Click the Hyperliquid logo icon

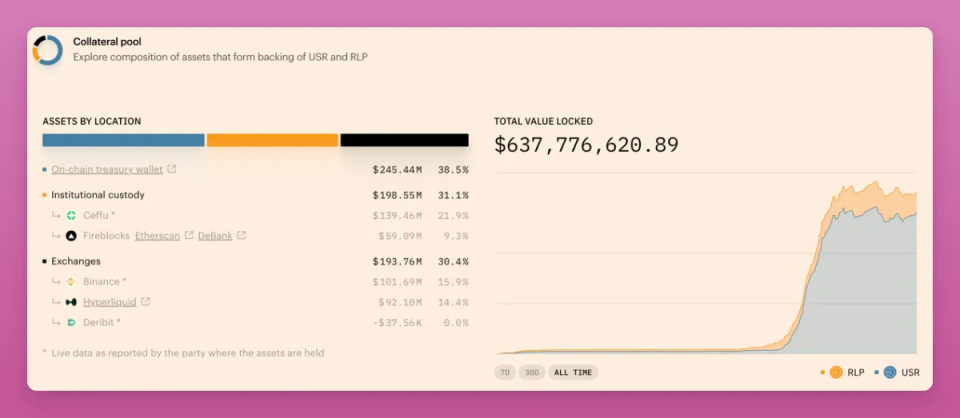pos(71,302)
